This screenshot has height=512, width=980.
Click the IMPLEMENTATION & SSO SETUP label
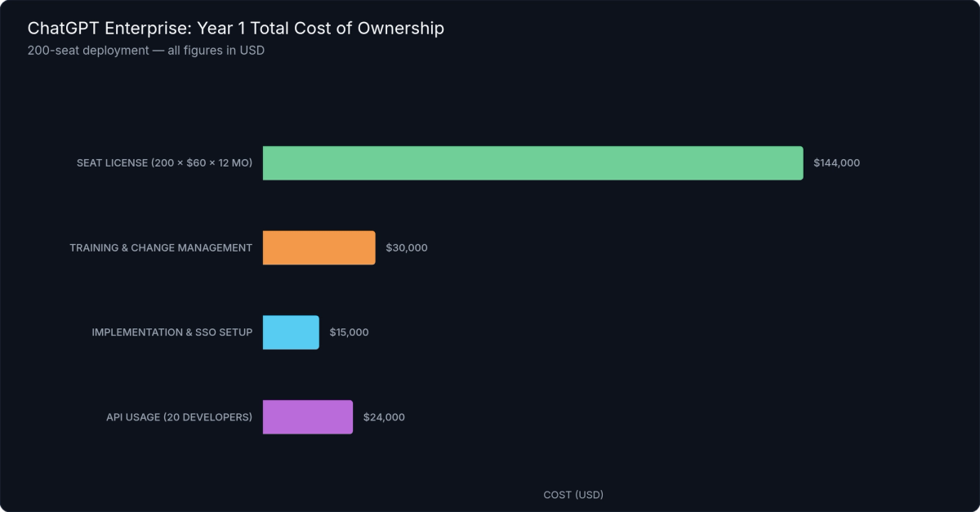tap(172, 332)
